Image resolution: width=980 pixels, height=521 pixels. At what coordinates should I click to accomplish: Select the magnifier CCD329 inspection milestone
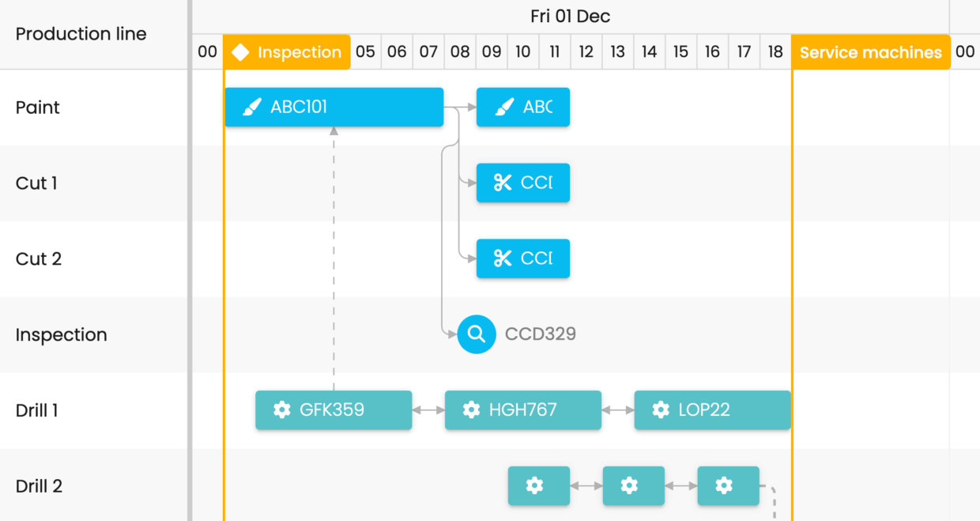[x=477, y=334]
